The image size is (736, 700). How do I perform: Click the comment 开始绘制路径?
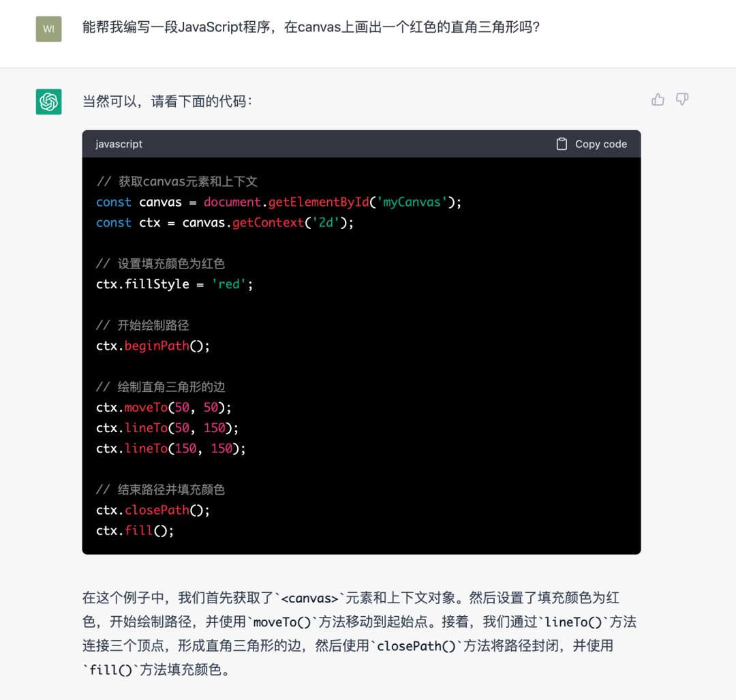click(142, 325)
